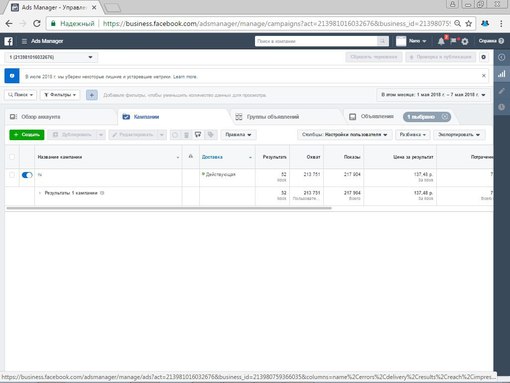Image resolution: width=510 pixels, height=383 pixels.
Task: Click the Цена за результат column header
Action: point(400,157)
